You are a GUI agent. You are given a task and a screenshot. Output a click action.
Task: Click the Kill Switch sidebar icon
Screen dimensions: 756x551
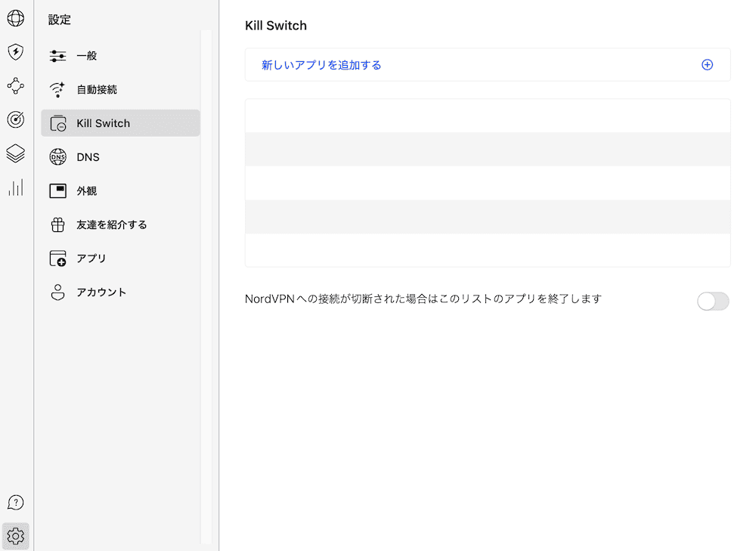58,123
